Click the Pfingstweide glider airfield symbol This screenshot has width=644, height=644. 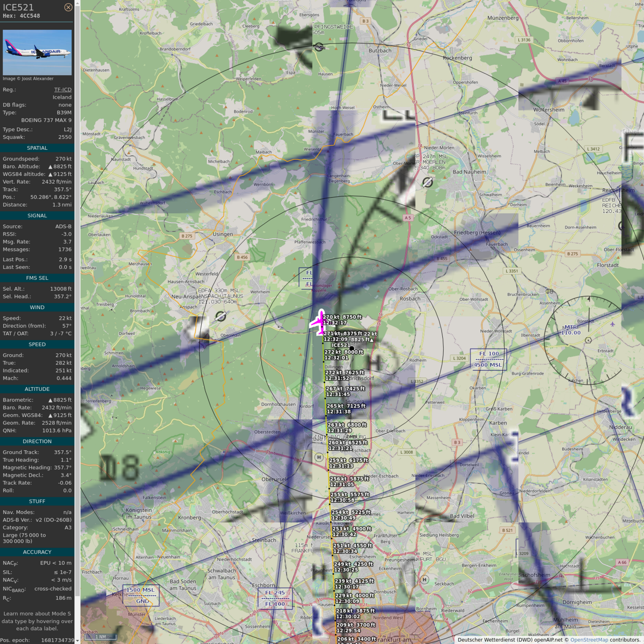tap(318, 47)
